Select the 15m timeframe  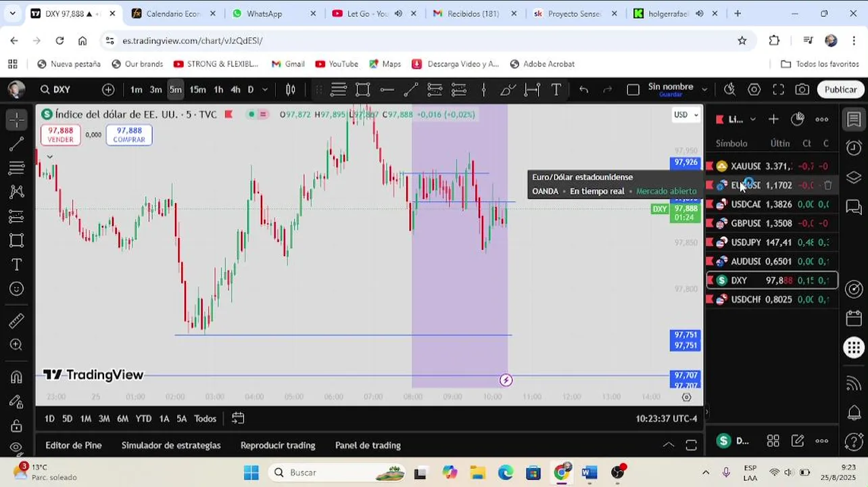pyautogui.click(x=197, y=89)
